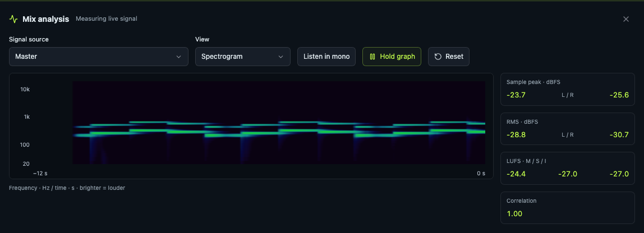
Task: Click the chevron in Master selector
Action: click(178, 57)
